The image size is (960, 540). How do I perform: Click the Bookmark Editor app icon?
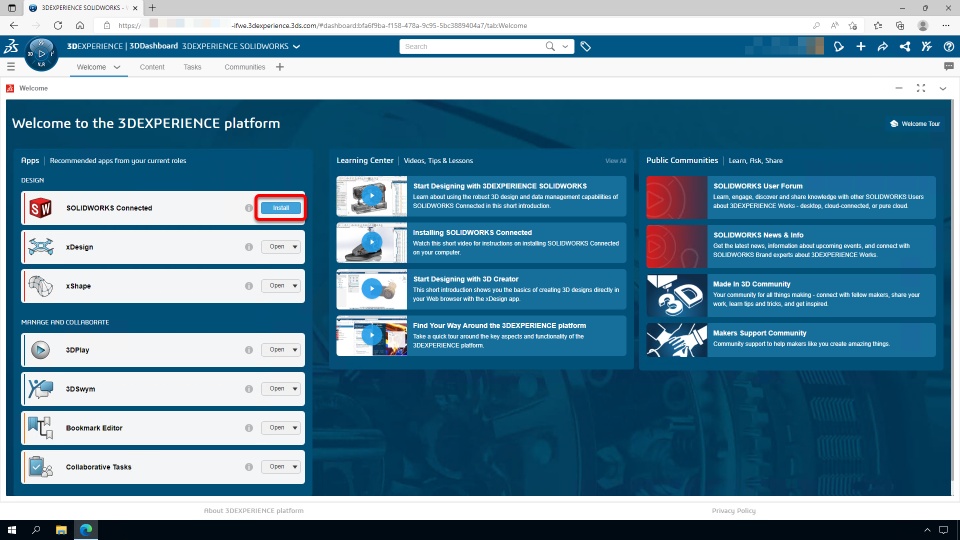pos(40,428)
